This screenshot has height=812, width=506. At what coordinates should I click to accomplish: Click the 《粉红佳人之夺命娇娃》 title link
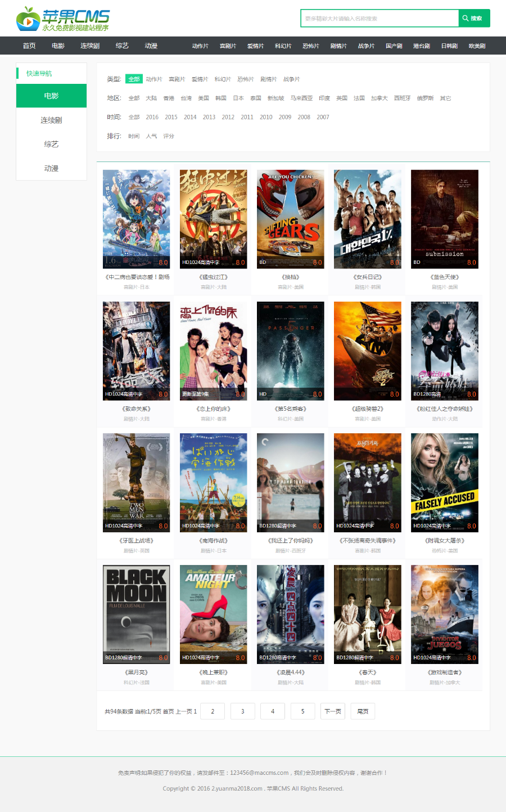[445, 409]
